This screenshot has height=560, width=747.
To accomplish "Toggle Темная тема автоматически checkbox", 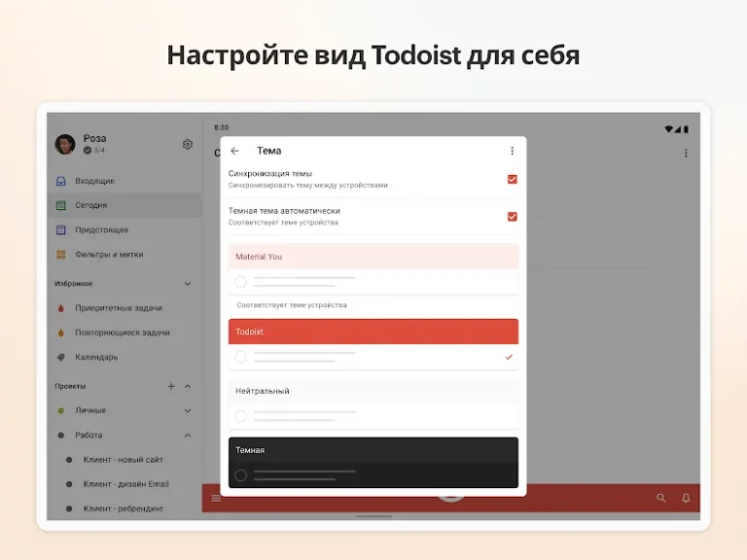I will click(513, 217).
